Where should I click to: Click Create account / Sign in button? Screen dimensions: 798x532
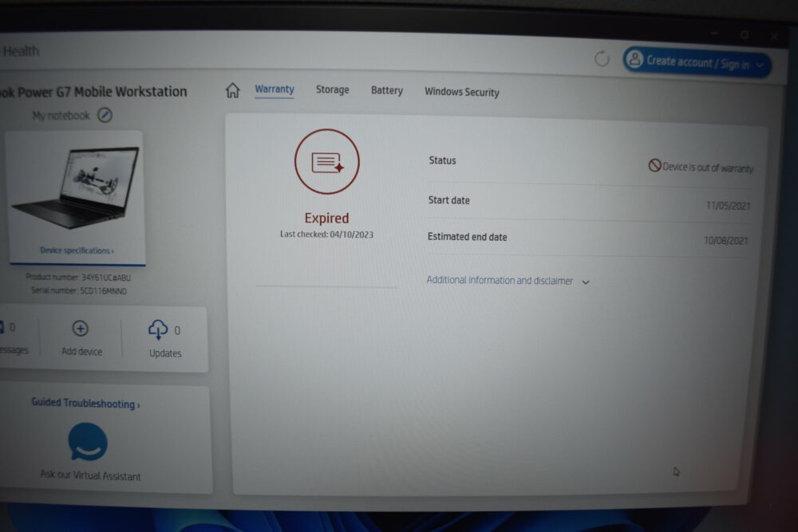pyautogui.click(x=697, y=62)
